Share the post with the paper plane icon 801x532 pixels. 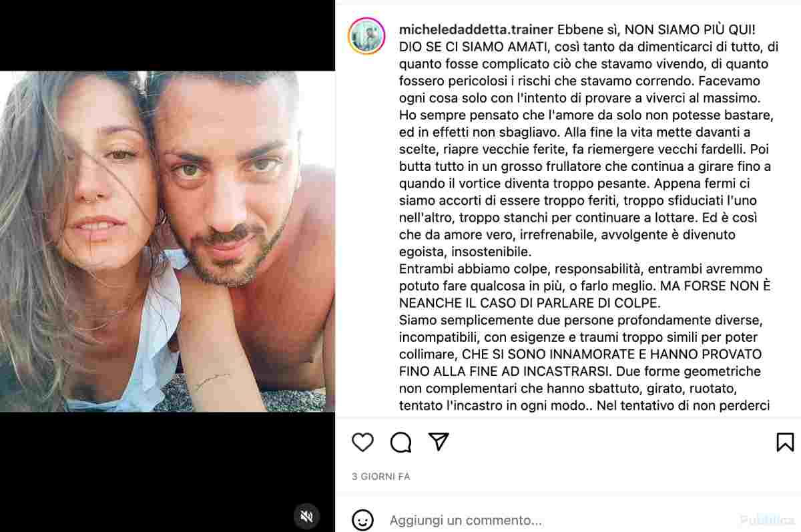pyautogui.click(x=439, y=441)
